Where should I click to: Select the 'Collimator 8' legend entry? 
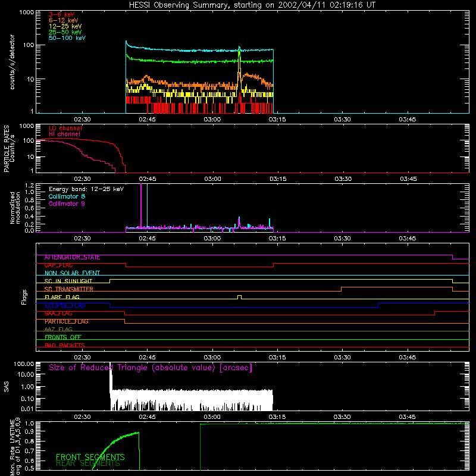click(x=67, y=196)
